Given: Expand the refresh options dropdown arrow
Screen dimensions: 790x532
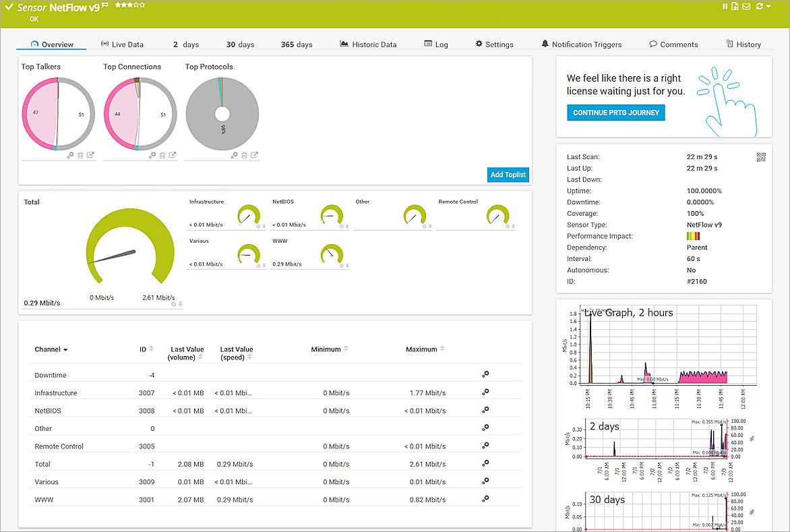Looking at the screenshot, I should pos(768,7).
